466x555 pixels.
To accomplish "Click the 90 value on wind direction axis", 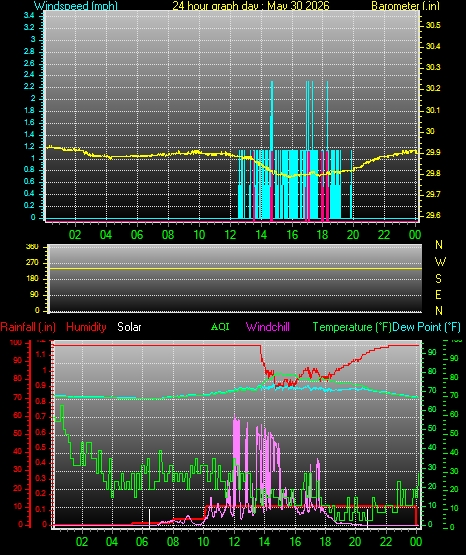I will coord(34,295).
